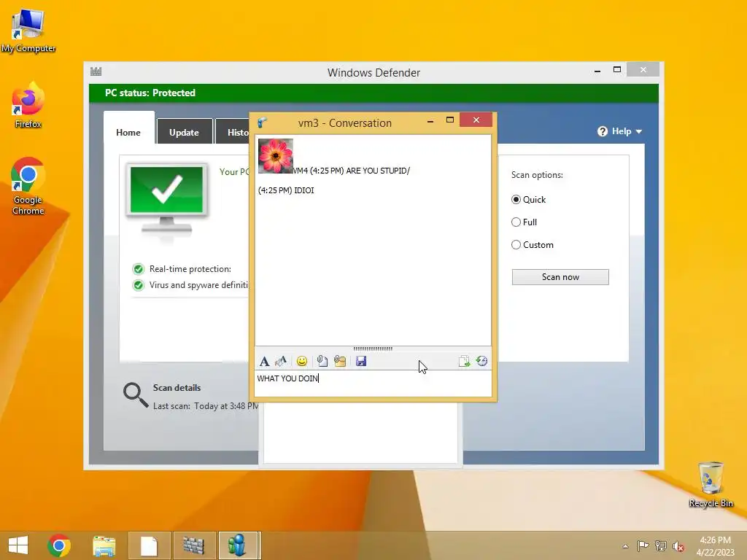Click the PC status: Protected banner text
Viewport: 747px width, 560px height.
coord(150,93)
